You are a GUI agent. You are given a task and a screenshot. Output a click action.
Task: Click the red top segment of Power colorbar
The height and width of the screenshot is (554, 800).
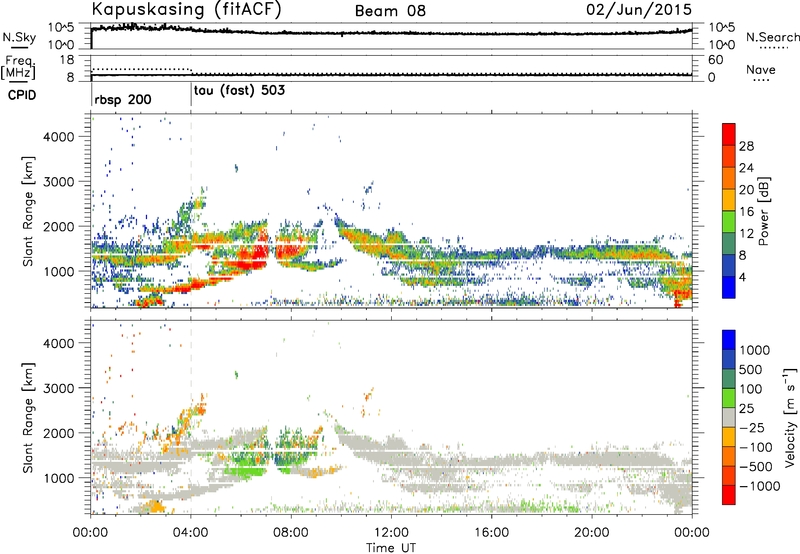pyautogui.click(x=729, y=135)
